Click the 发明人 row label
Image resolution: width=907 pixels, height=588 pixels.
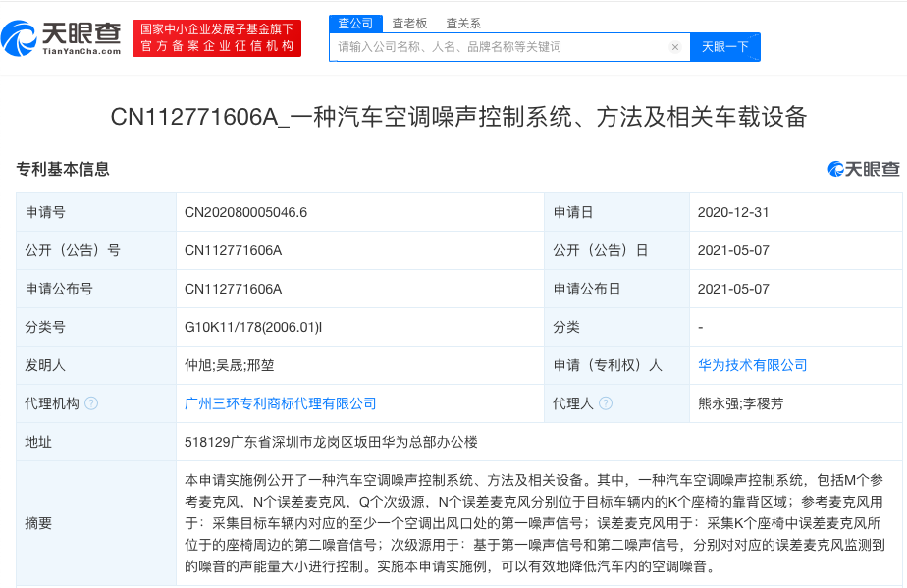click(x=45, y=365)
